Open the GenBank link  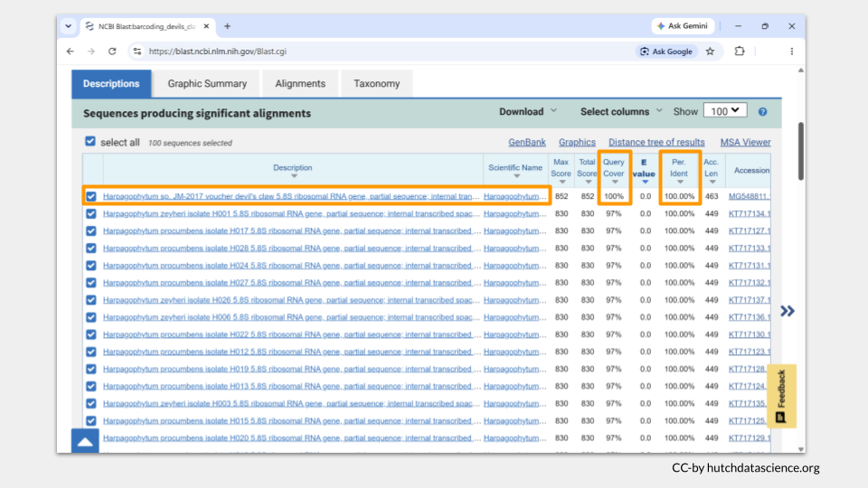(x=527, y=142)
